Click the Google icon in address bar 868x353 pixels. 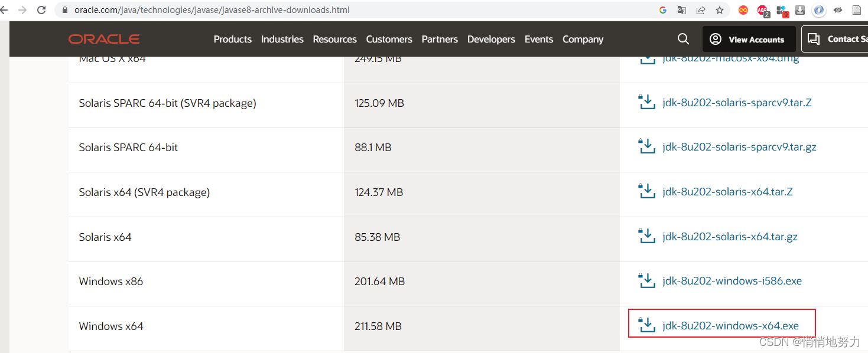662,10
